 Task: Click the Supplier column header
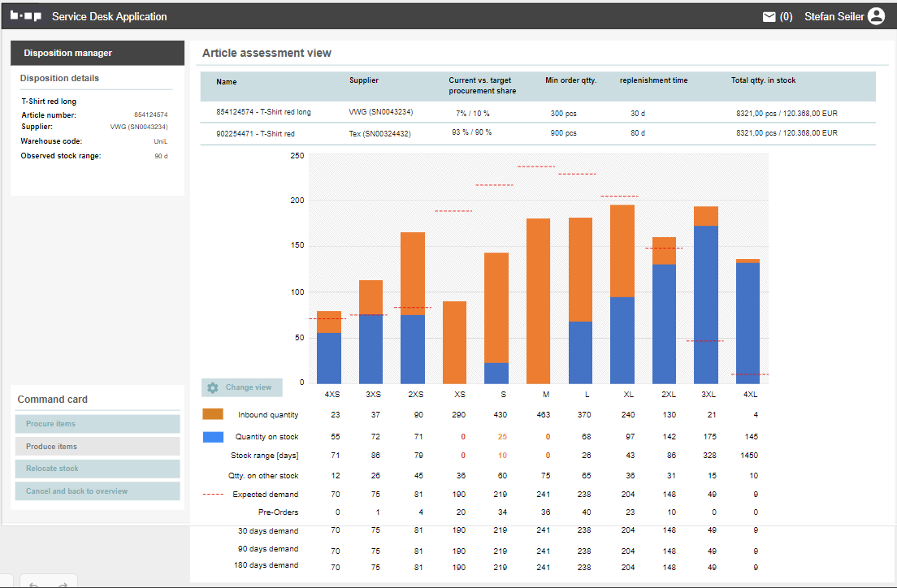364,80
